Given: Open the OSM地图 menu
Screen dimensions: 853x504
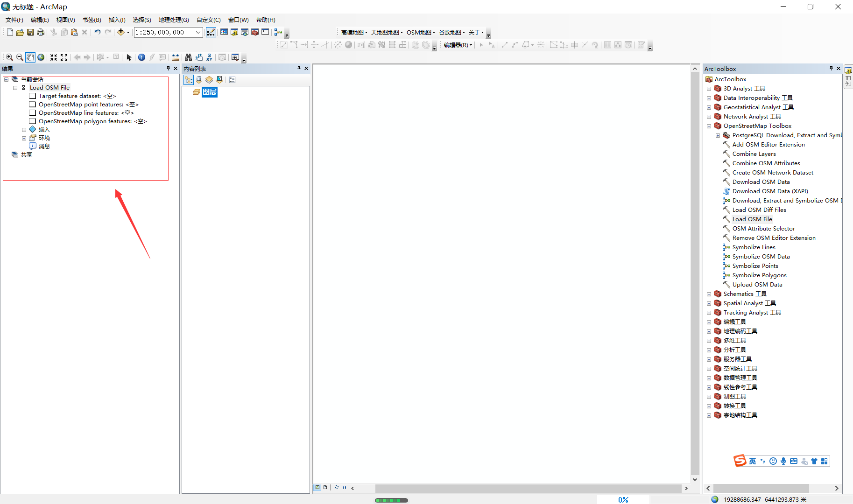Looking at the screenshot, I should point(419,32).
